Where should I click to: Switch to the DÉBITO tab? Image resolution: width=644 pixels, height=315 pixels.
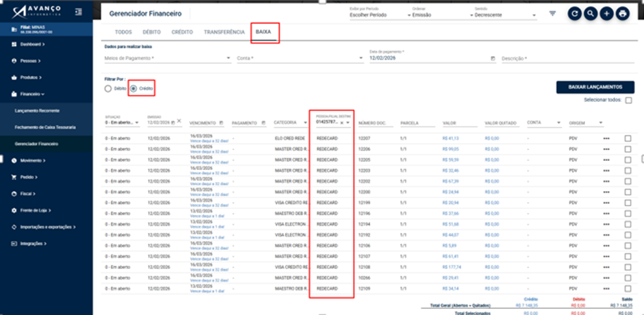(x=151, y=32)
